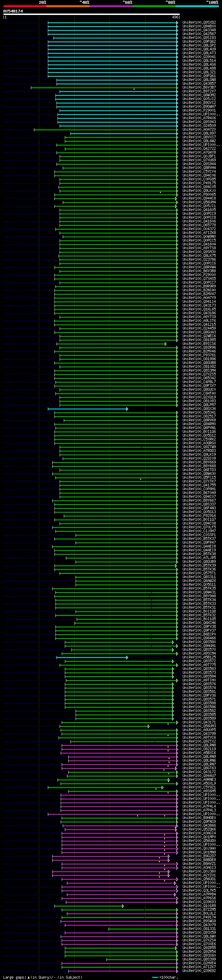Click hit label UniRef100_Q8S399
Viewport: 222px width, 980px height.
click(199, 959)
